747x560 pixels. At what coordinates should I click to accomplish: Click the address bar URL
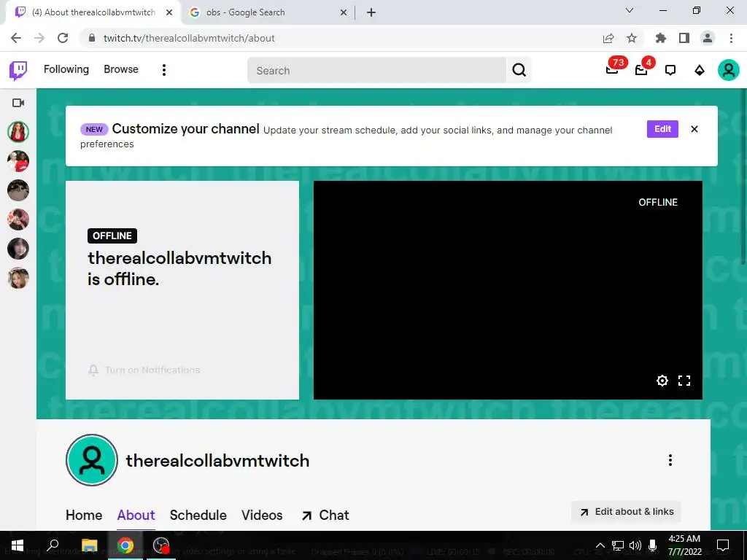point(189,38)
